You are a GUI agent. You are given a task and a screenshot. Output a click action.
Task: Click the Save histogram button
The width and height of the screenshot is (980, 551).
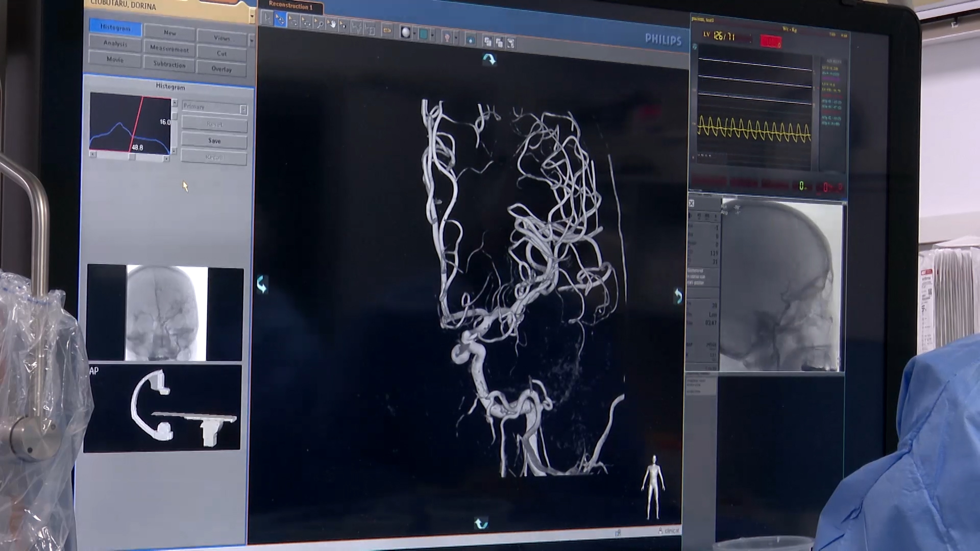214,141
